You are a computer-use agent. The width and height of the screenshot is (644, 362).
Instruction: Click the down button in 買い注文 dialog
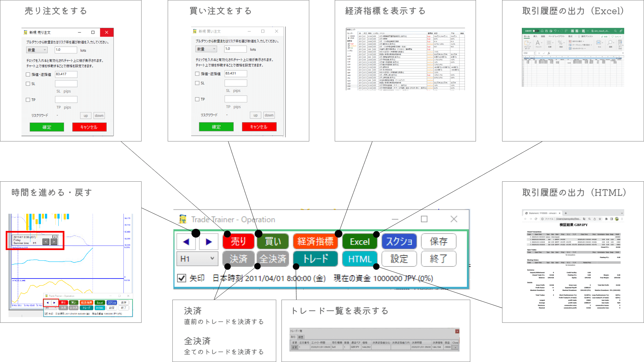tap(269, 115)
